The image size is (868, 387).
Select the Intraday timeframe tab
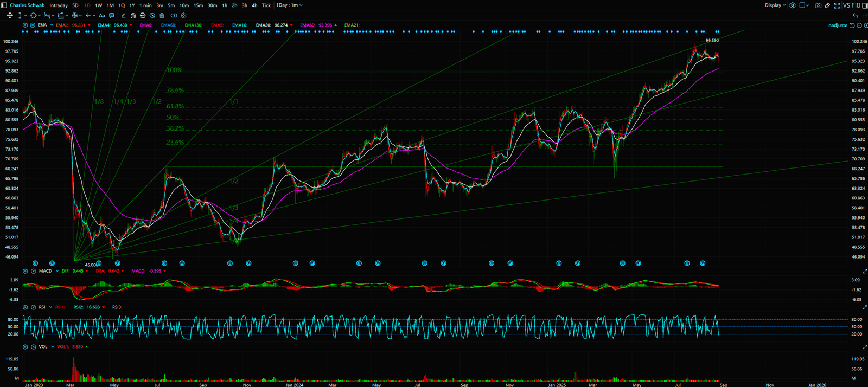[59, 5]
